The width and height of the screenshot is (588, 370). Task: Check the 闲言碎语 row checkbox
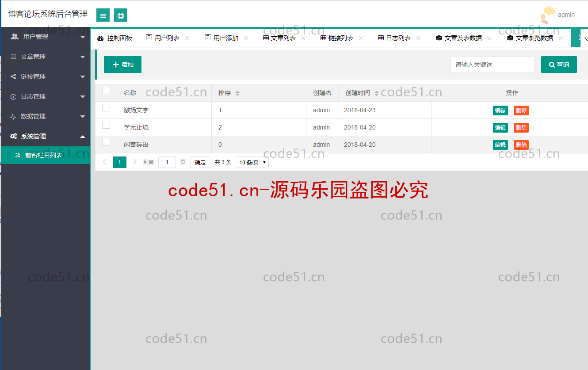(106, 142)
